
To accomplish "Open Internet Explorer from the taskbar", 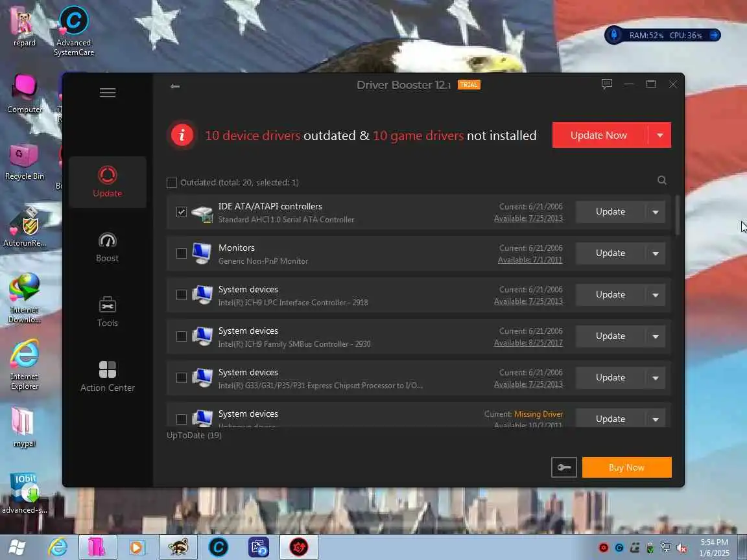I will [x=58, y=547].
